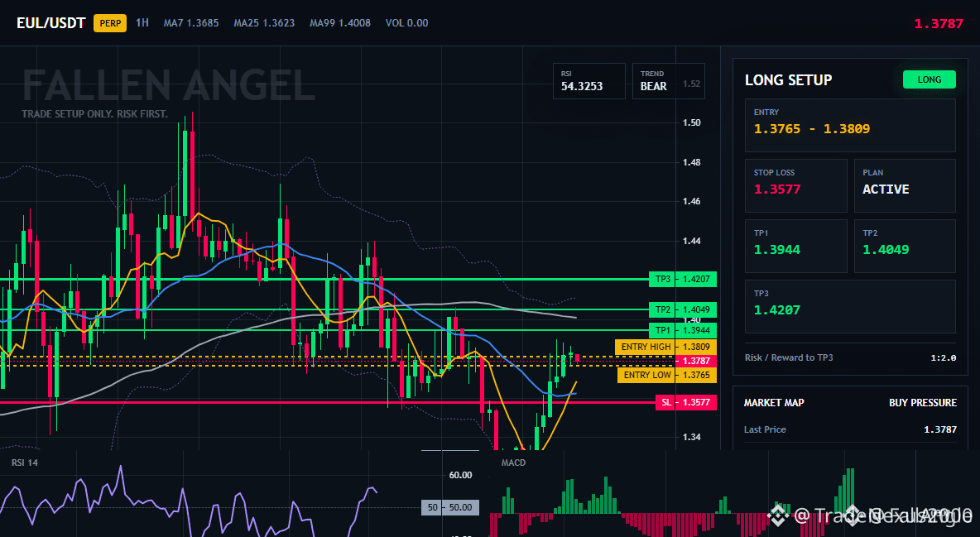
Task: Select the ENTRY range 1.3765 - 1.3809 card
Action: tap(850, 125)
